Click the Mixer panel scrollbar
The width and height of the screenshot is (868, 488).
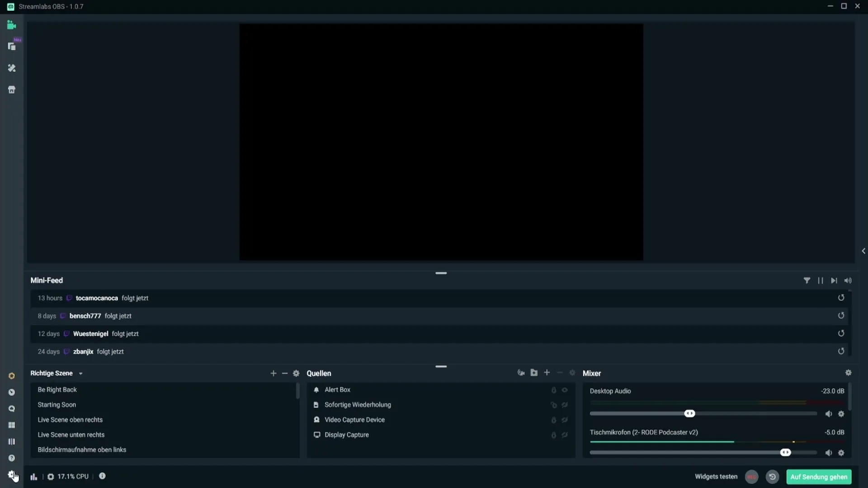(x=850, y=396)
